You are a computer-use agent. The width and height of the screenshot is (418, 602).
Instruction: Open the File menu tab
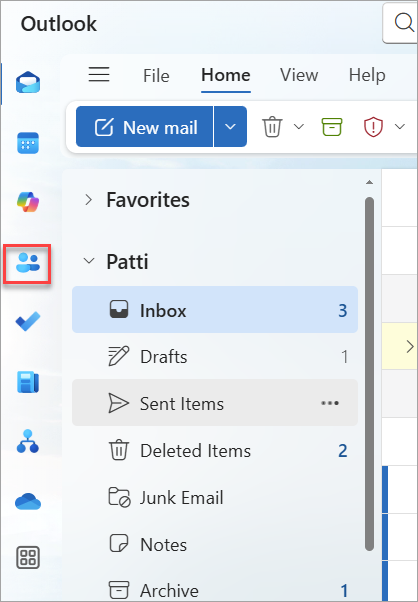156,76
